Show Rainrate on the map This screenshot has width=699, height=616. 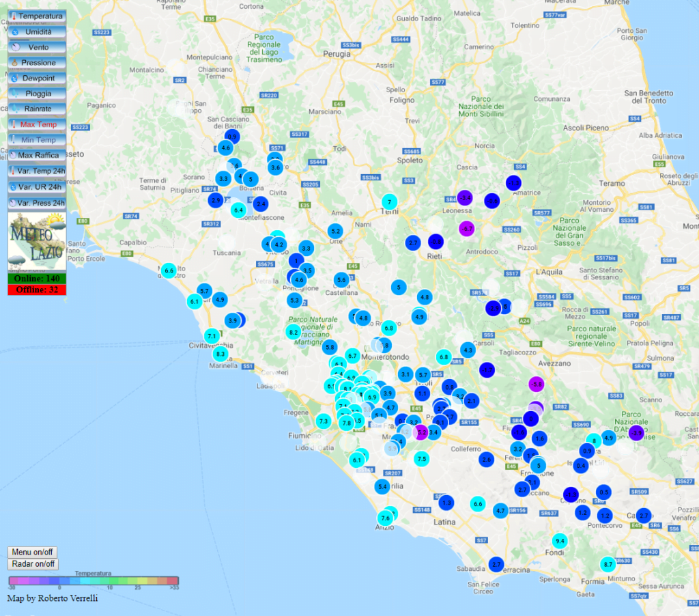click(x=37, y=109)
